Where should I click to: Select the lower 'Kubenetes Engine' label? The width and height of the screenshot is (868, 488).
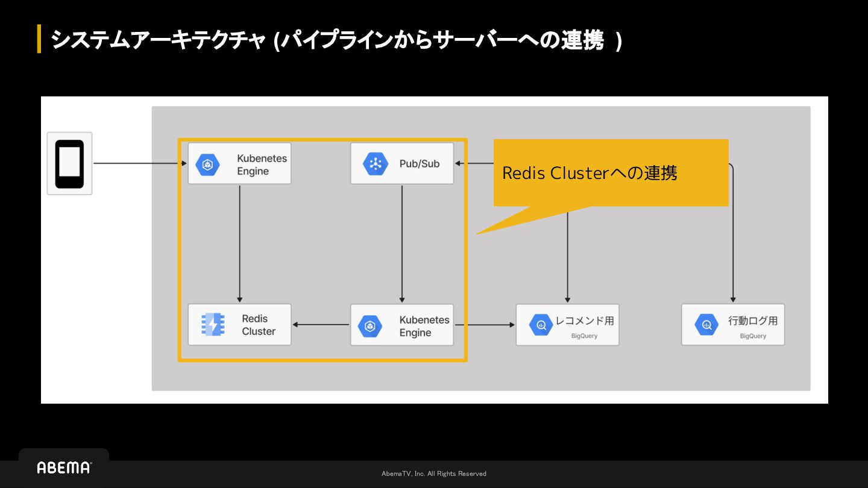tap(424, 326)
